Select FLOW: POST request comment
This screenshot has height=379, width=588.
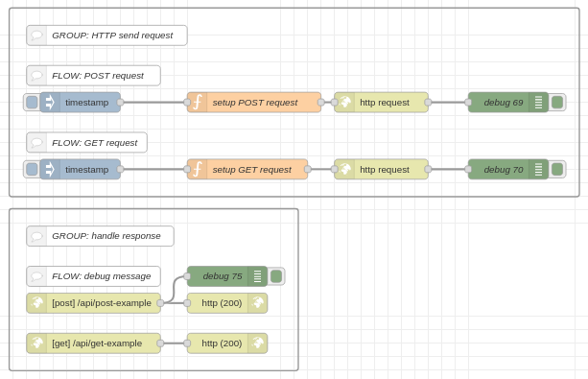[x=93, y=76]
